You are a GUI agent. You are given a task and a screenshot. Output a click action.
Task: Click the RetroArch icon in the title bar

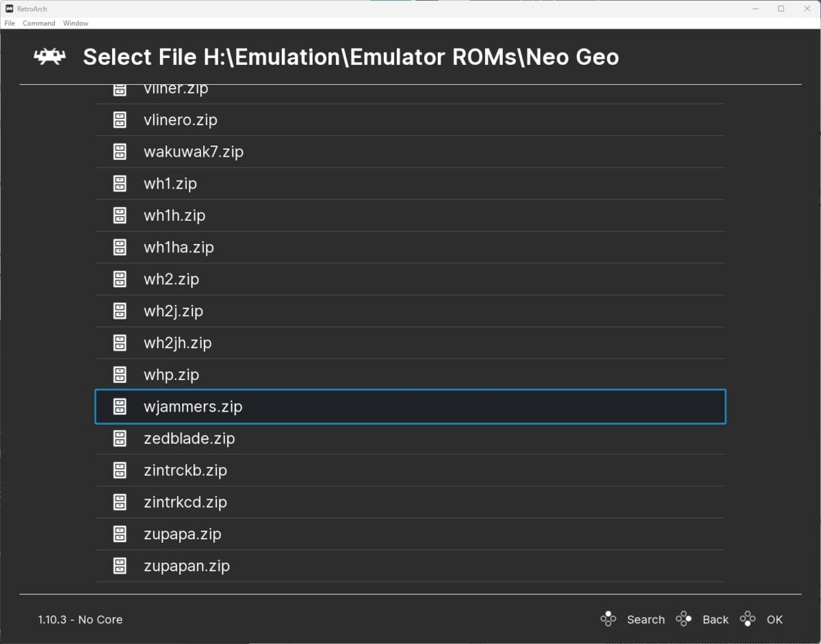pos(10,9)
